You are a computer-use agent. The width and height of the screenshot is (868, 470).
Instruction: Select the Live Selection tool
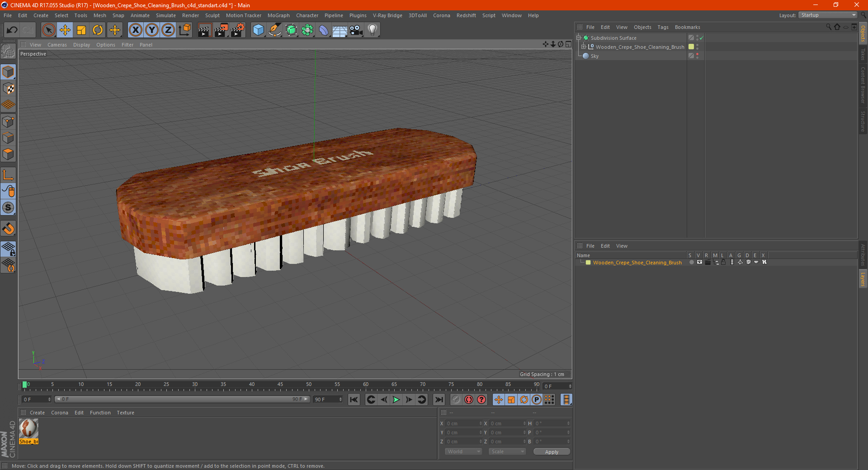[48, 30]
